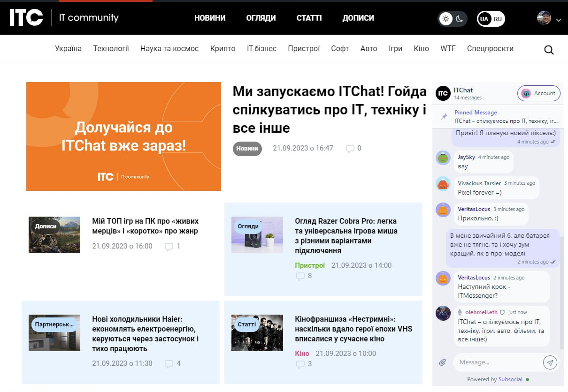Select the Крипто category

click(223, 49)
